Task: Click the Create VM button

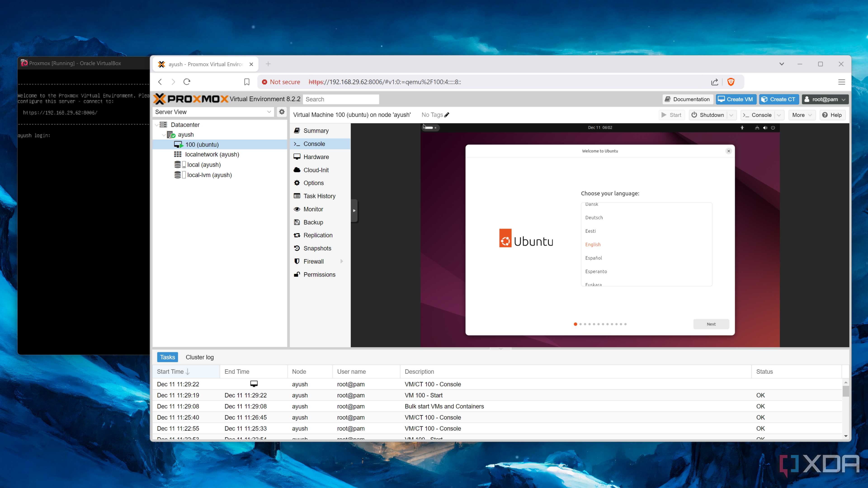Action: [736, 99]
